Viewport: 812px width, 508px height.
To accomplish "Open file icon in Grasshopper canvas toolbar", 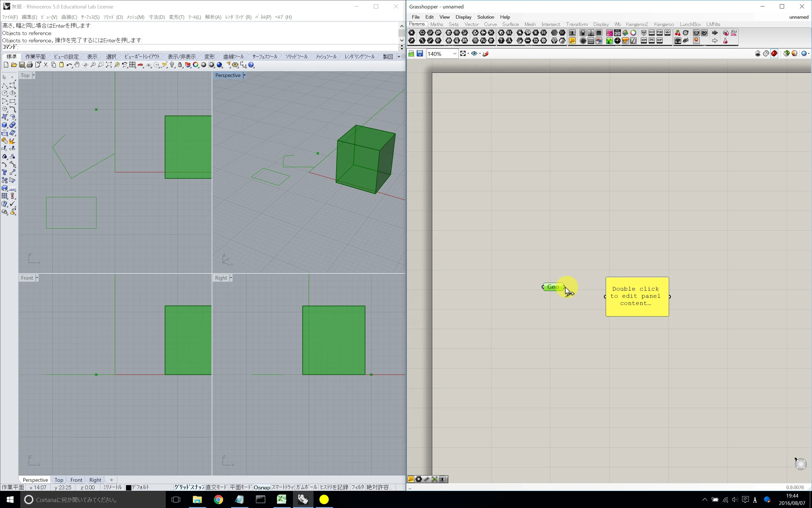I will pyautogui.click(x=411, y=53).
